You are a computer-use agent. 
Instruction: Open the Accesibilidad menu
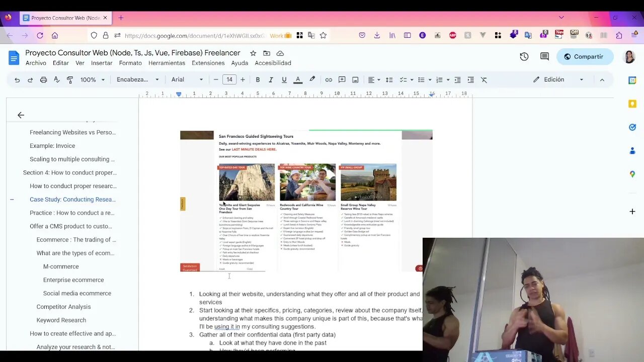click(273, 63)
